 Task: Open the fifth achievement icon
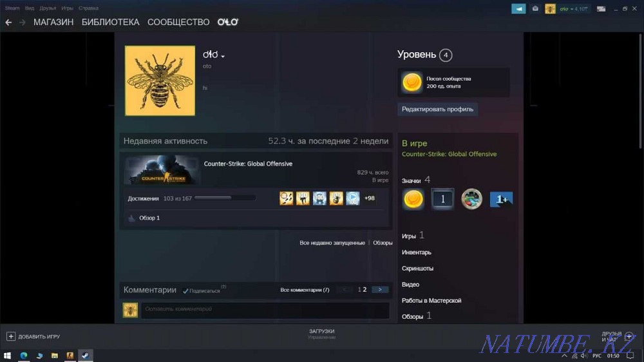tap(352, 198)
